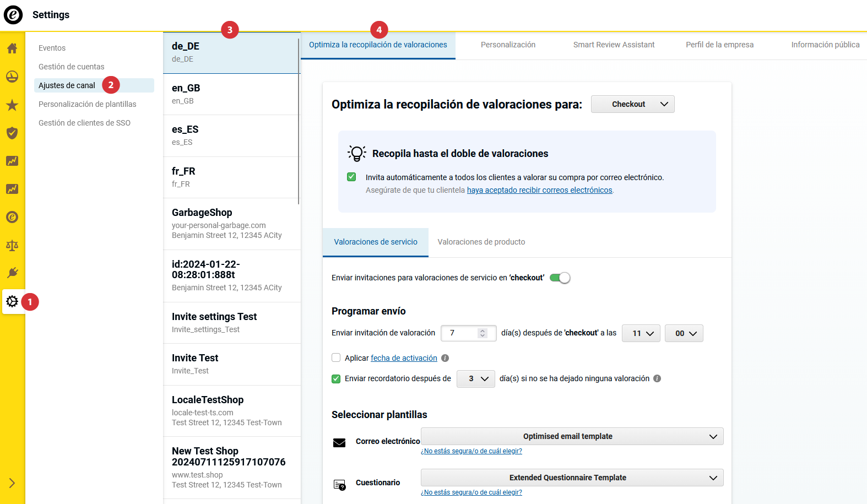Click the plug integrations icon in sidebar

12,273
